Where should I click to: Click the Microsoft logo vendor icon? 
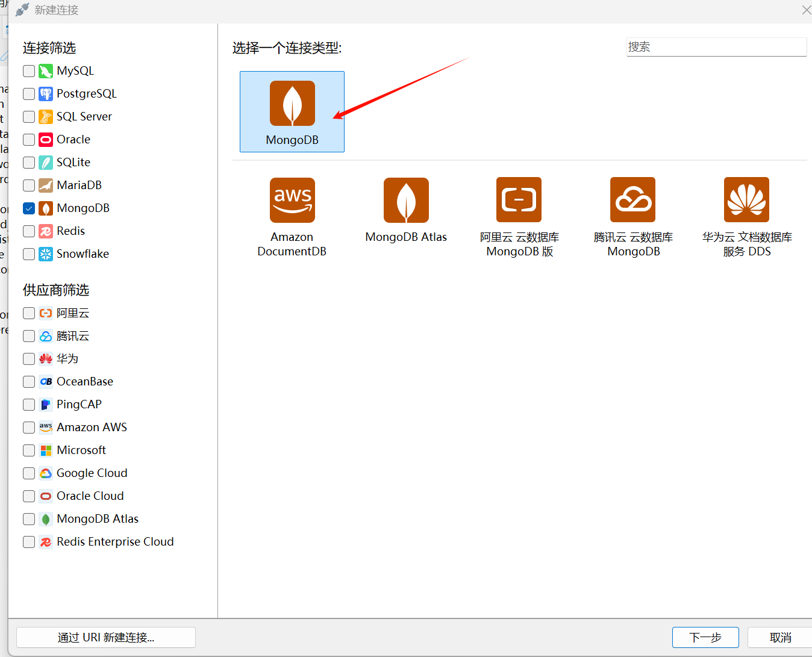[46, 450]
